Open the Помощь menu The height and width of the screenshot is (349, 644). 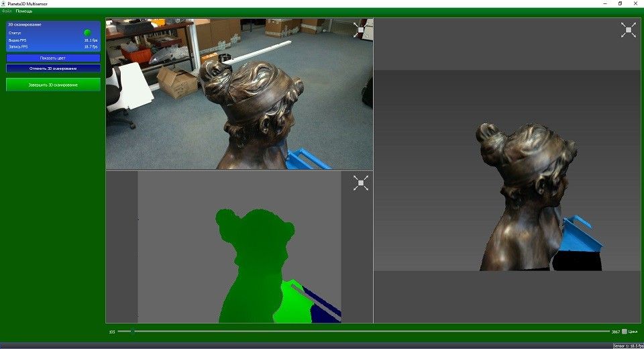[23, 11]
